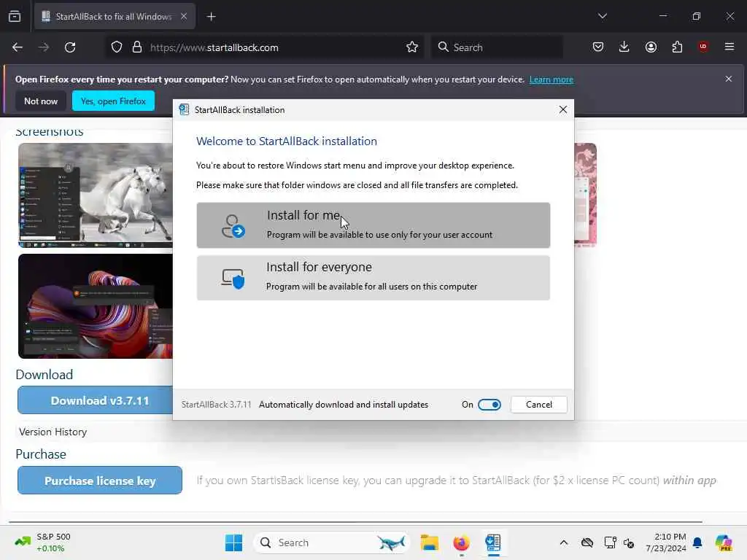Toggle automatic updates switch off

tap(489, 404)
